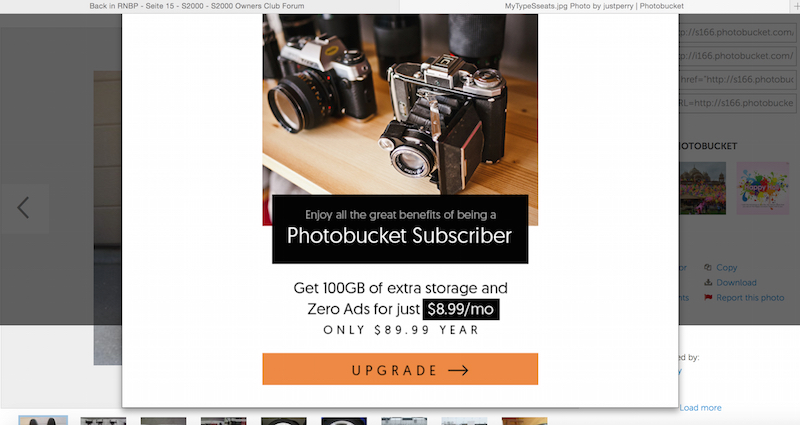800x425 pixels.
Task: Open the Download link
Action: [x=736, y=282]
